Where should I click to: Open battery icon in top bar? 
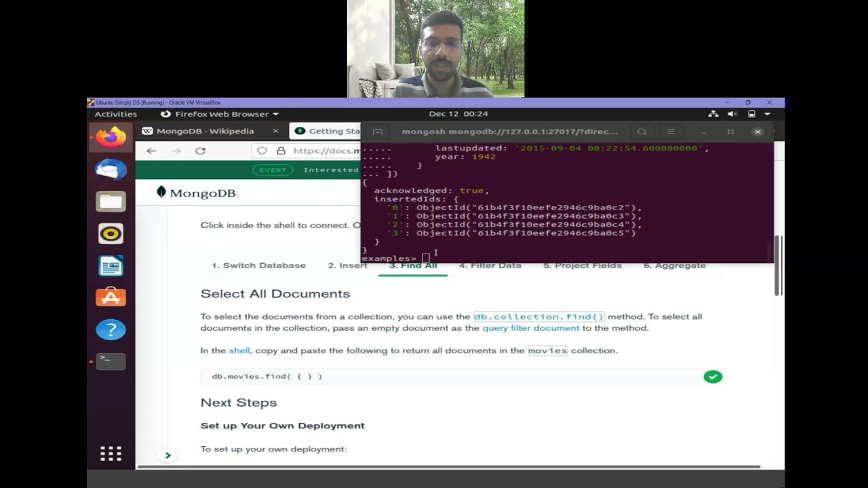(751, 114)
